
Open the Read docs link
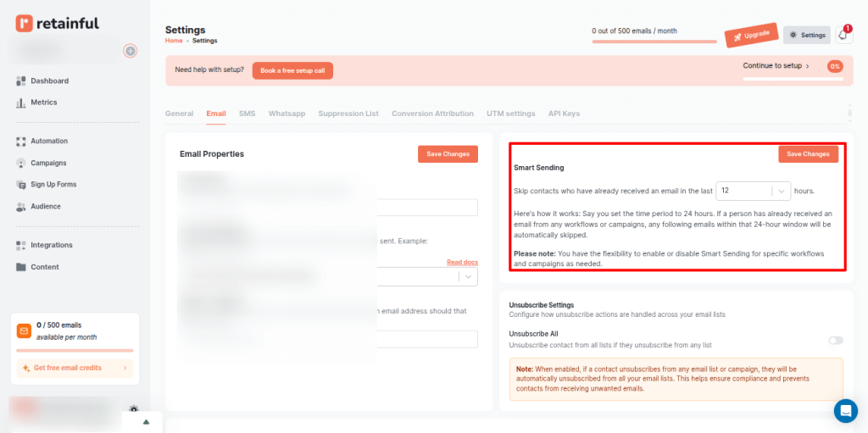point(462,262)
